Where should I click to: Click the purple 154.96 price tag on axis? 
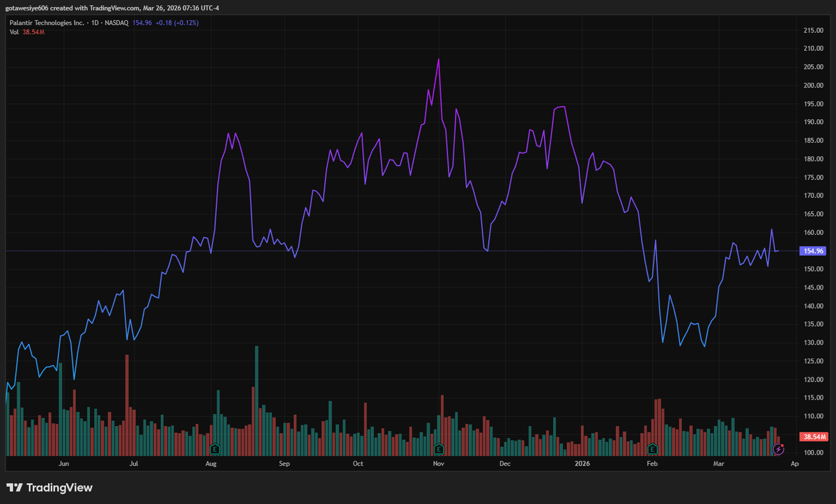click(x=814, y=251)
